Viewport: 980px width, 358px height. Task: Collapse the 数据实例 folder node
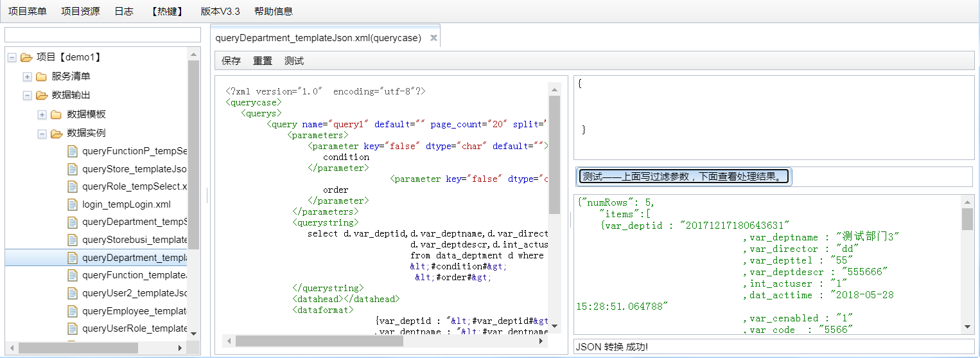(x=42, y=134)
